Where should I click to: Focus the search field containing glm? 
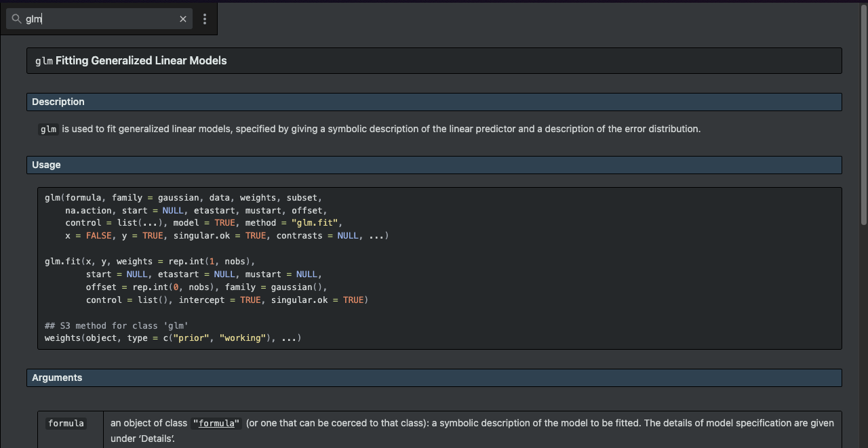[x=102, y=19]
